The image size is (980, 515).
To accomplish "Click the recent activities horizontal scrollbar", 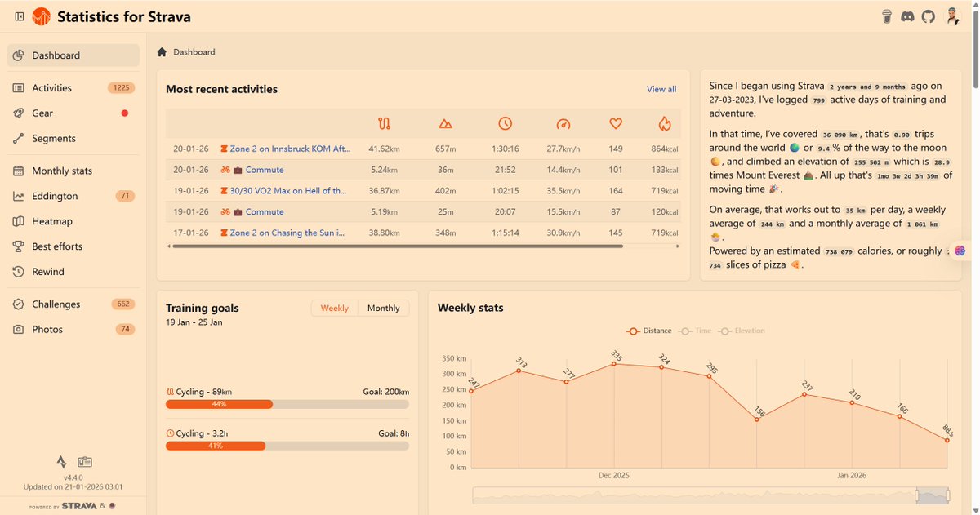I will click(x=396, y=246).
